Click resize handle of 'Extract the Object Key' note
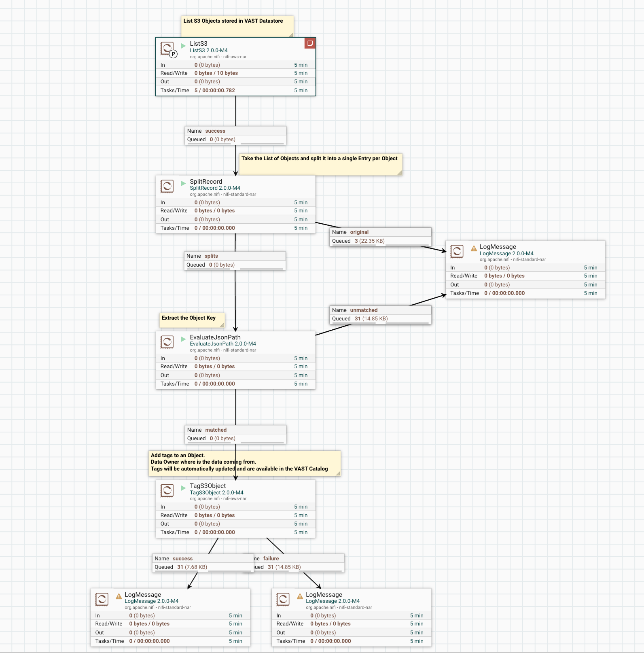 pos(222,325)
